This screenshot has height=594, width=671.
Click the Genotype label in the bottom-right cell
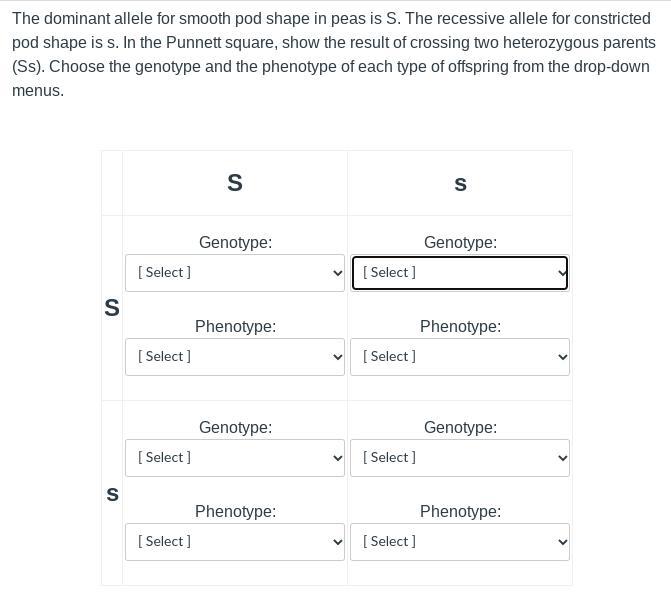point(460,427)
